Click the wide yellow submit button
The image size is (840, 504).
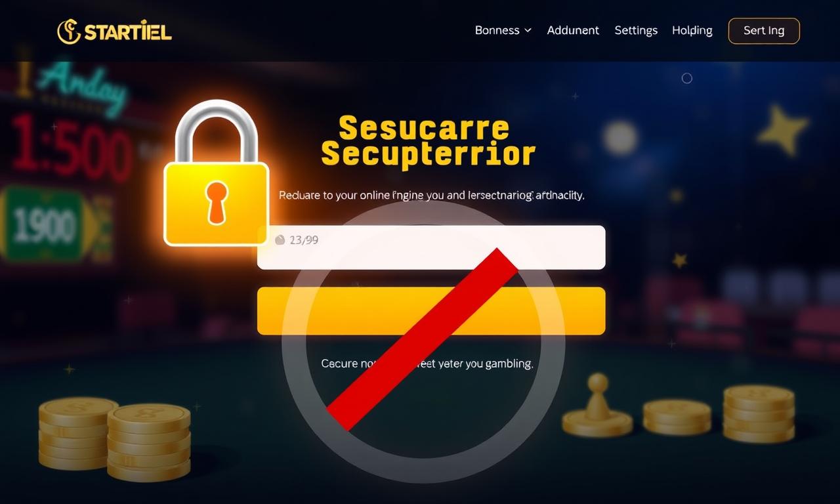(431, 311)
